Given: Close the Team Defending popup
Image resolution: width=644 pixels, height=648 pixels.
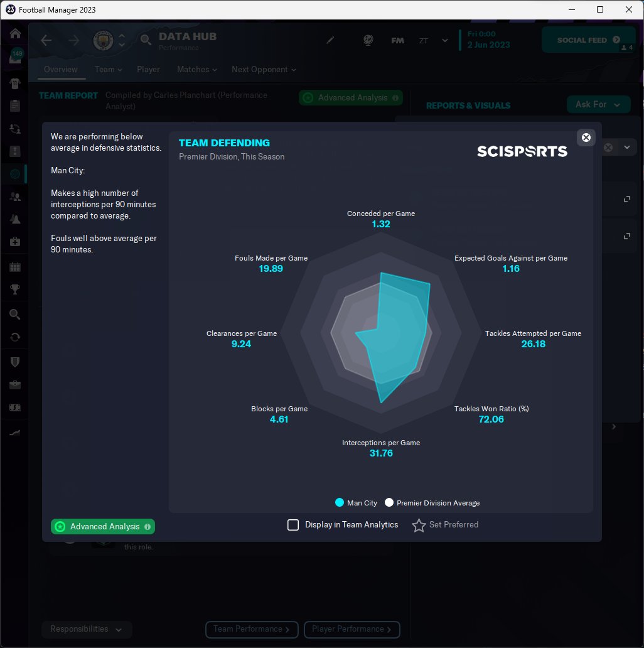Looking at the screenshot, I should tap(586, 138).
